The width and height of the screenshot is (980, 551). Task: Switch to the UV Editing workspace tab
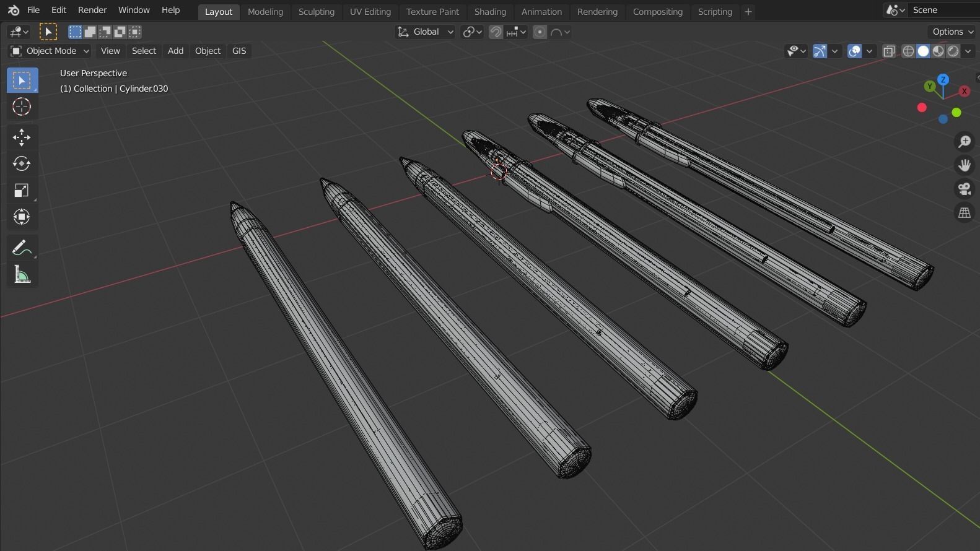[x=370, y=11]
